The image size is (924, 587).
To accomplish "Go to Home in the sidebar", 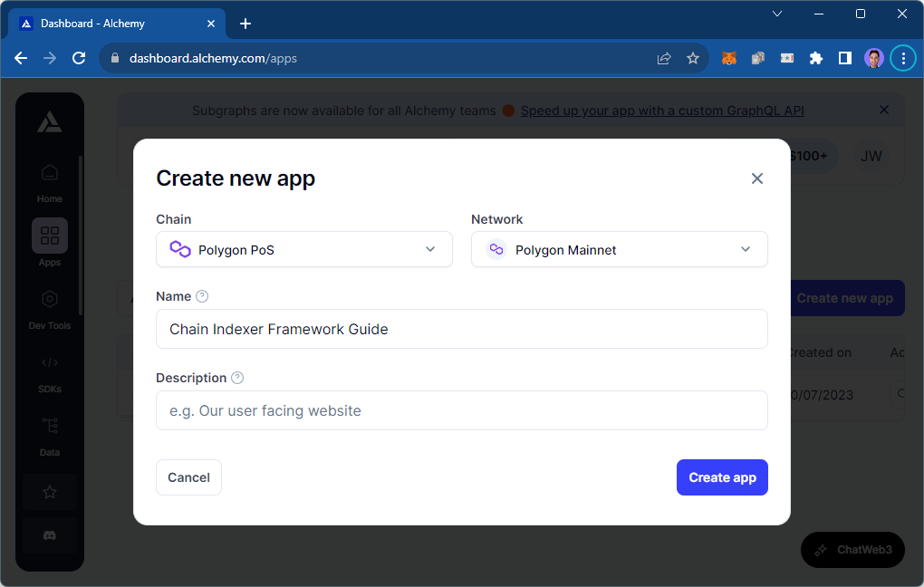I will (50, 183).
